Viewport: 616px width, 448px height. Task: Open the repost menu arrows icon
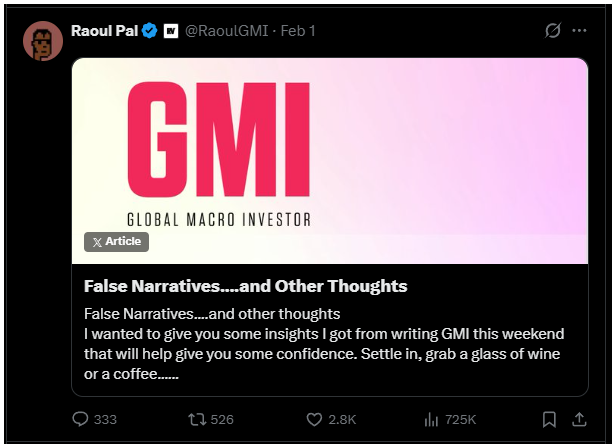197,420
